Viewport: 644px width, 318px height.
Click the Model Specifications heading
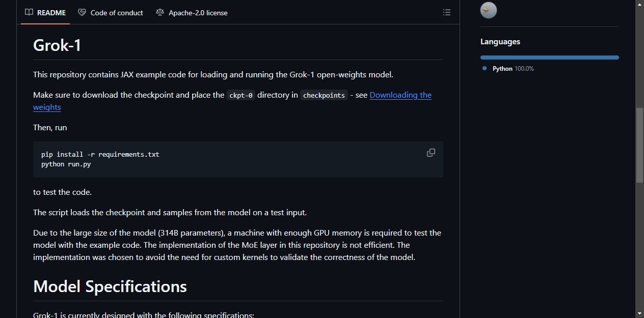tap(110, 286)
